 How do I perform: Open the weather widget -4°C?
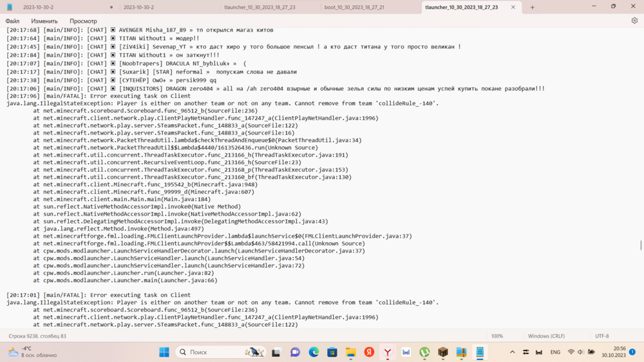32,352
